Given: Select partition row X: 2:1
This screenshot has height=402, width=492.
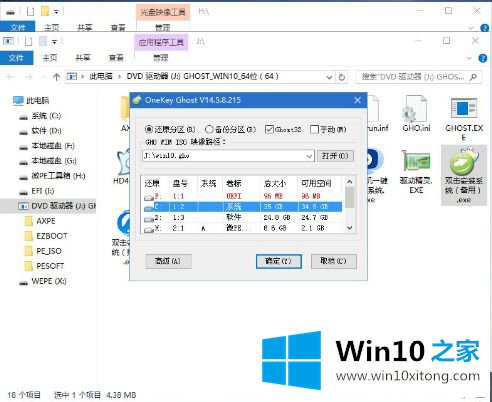Looking at the screenshot, I should (243, 228).
